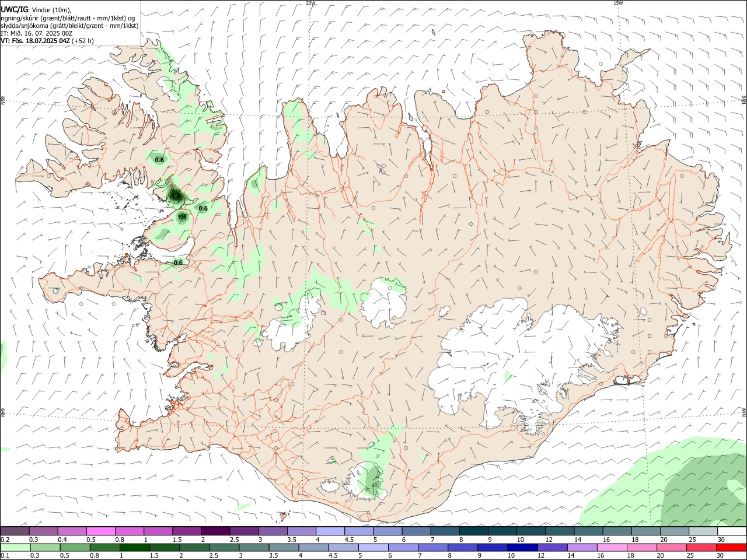Click the IT: Mið. 16. 07. 2025 00Z line
Screen dimensions: 747x560
click(x=37, y=33)
